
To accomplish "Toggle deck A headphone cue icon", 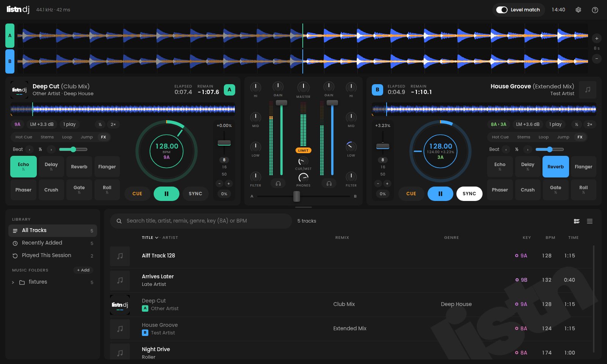I will click(278, 184).
